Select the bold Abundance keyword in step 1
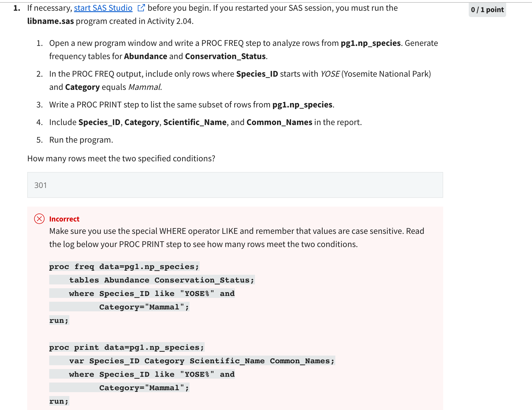Screen dimensions: 532x410 point(145,56)
